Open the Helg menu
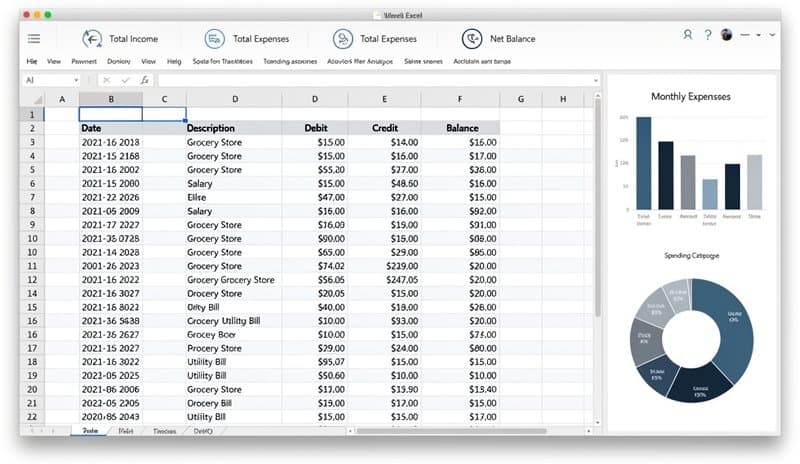This screenshot has width=800, height=464. pos(174,61)
